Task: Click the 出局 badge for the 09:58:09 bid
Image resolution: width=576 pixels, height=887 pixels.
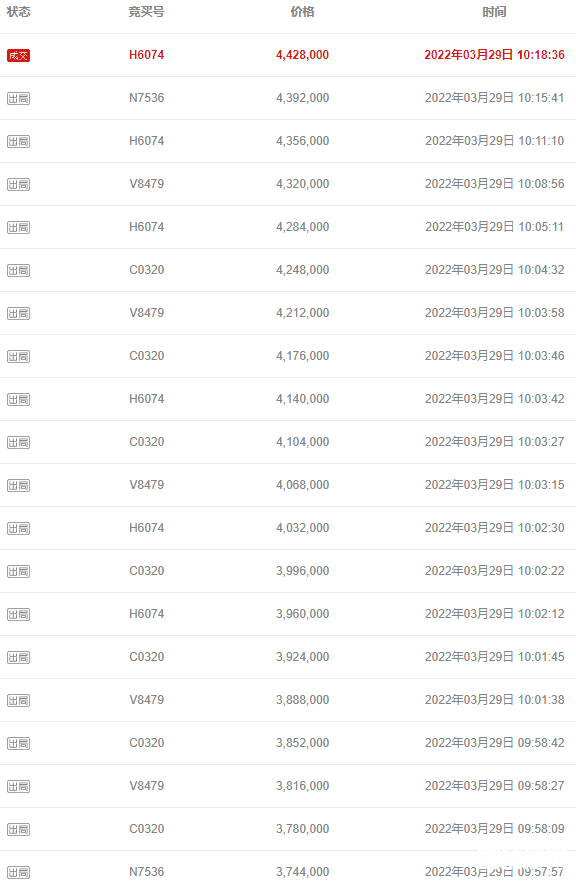Action: tap(18, 829)
